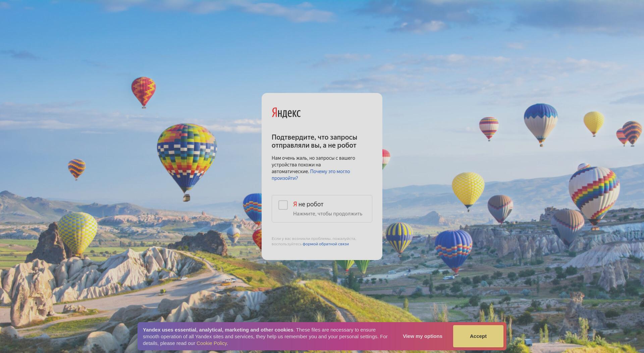The width and height of the screenshot is (644, 353).
Task: Click the Яндекс logo
Action: point(286,113)
